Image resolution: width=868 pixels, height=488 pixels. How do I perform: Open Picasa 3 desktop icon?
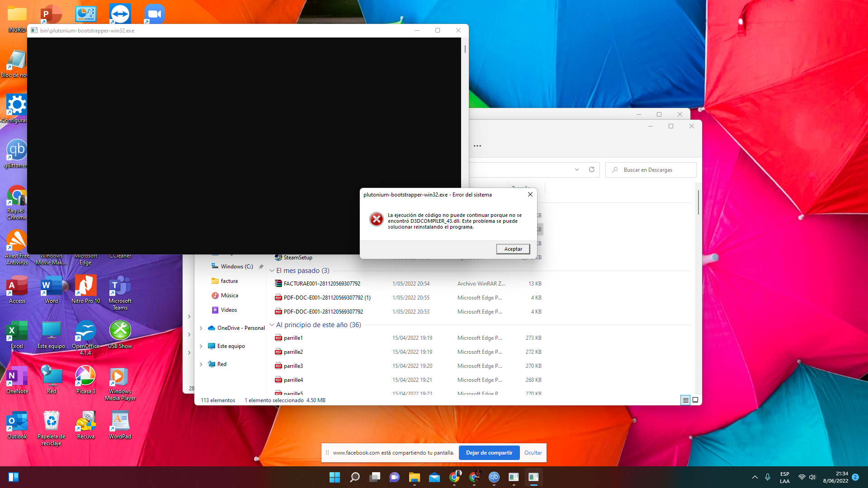click(86, 380)
